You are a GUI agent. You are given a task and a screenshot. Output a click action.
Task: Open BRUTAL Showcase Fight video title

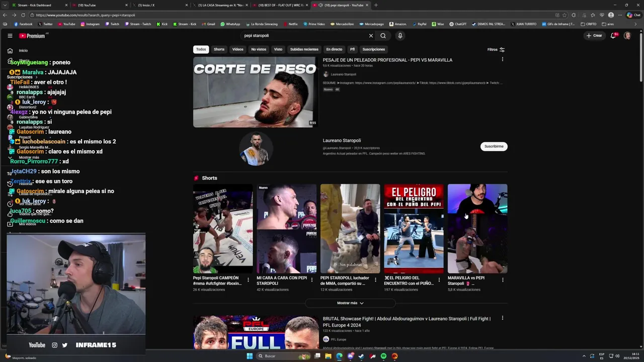click(407, 321)
